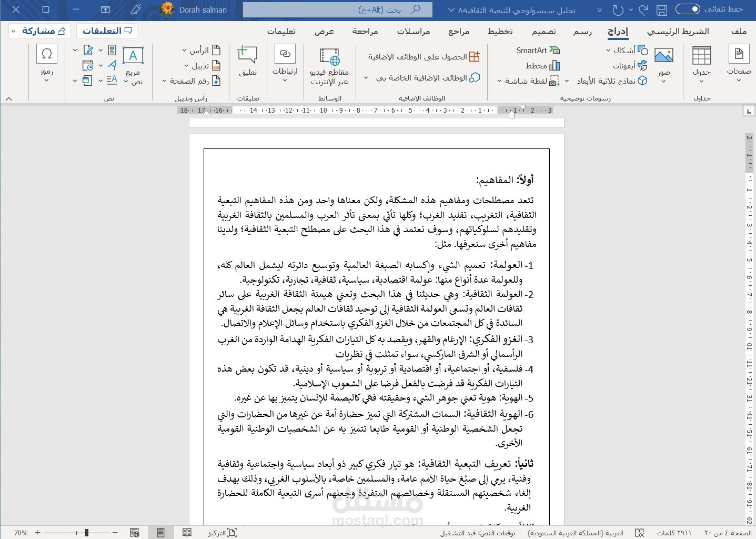This screenshot has width=756, height=539.
Task: Switch to the Draw (رسم) tab
Action: (x=582, y=32)
